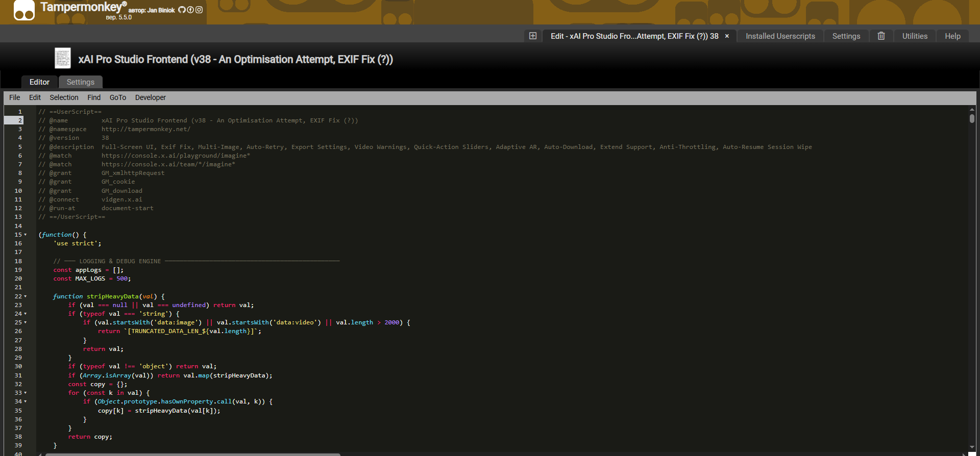Switch to the Installed Userscripts tab
The image size is (980, 456).
point(780,36)
